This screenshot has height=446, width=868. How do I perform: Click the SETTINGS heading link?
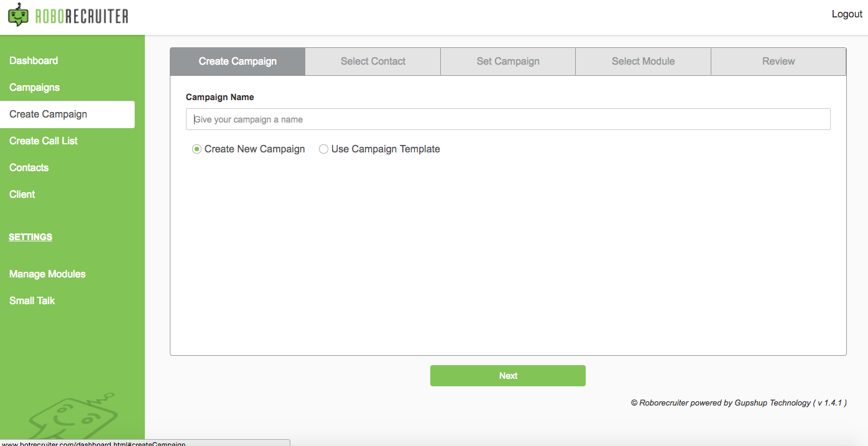tap(30, 237)
